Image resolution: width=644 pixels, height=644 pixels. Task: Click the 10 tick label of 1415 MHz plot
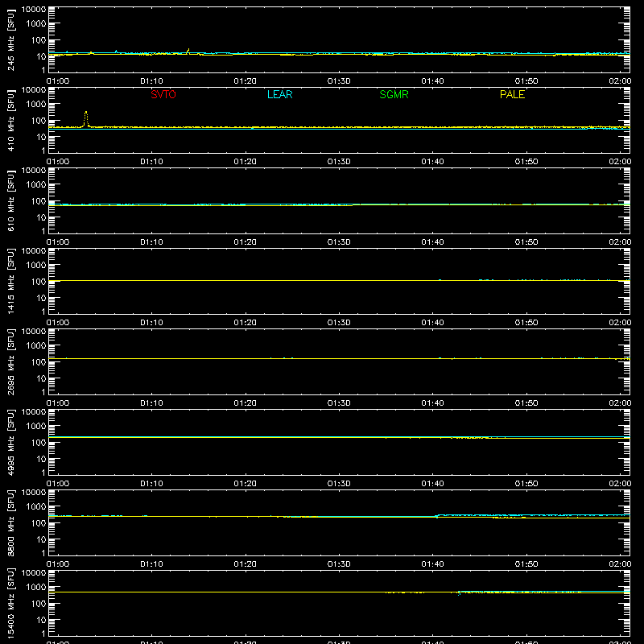41,298
